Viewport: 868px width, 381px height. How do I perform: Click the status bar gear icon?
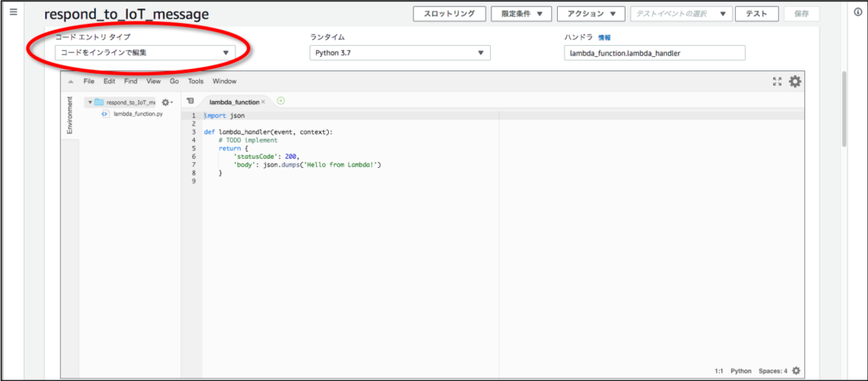click(x=796, y=371)
